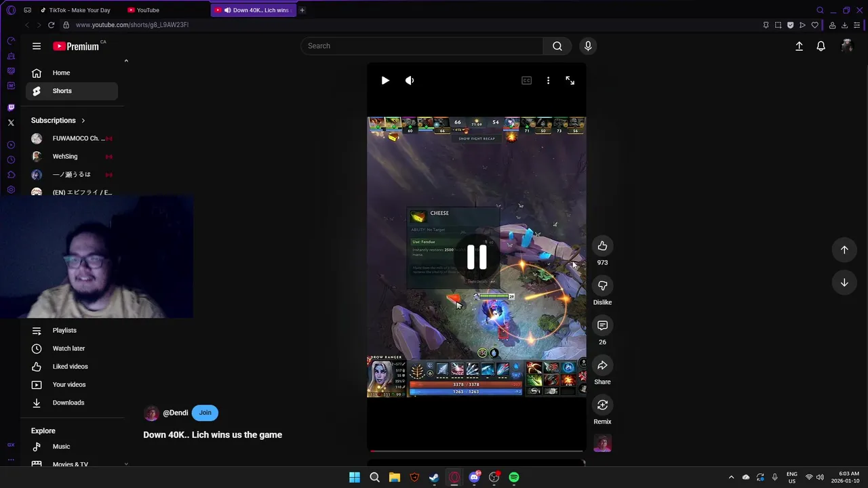This screenshot has width=868, height=488.
Task: Like this Short
Action: coord(602,245)
